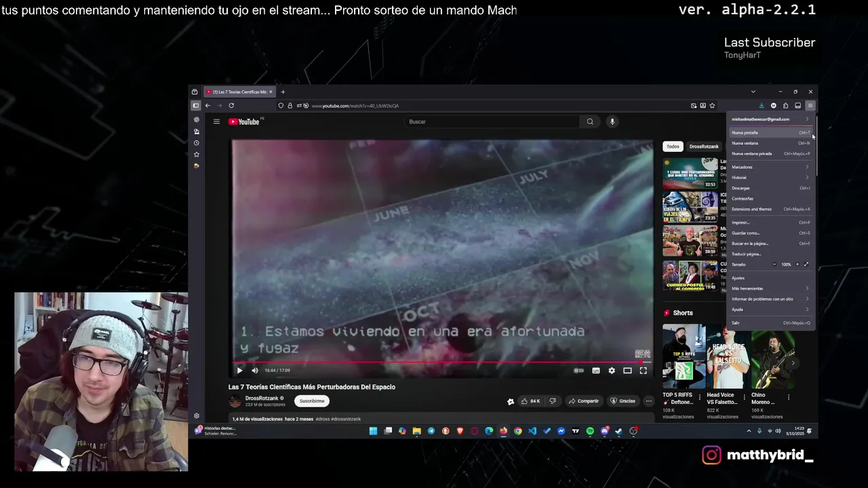Choose Imprimir from browser menu
The height and width of the screenshot is (488, 868).
pos(770,222)
